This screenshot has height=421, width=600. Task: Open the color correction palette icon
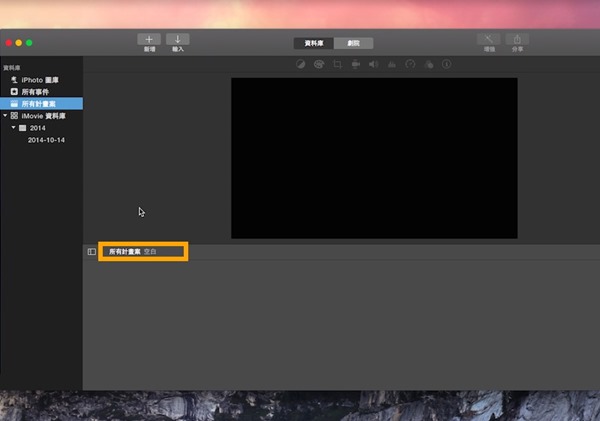318,64
